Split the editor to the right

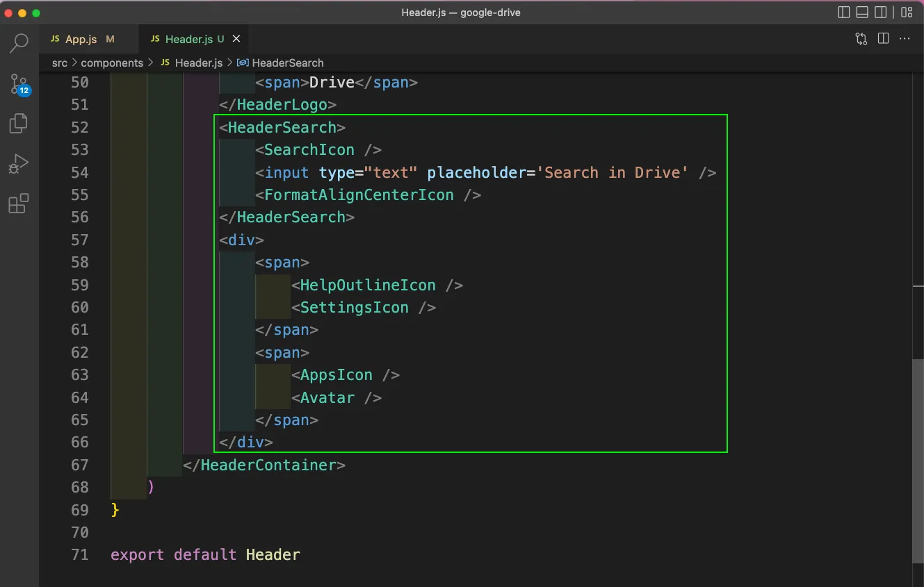tap(884, 39)
